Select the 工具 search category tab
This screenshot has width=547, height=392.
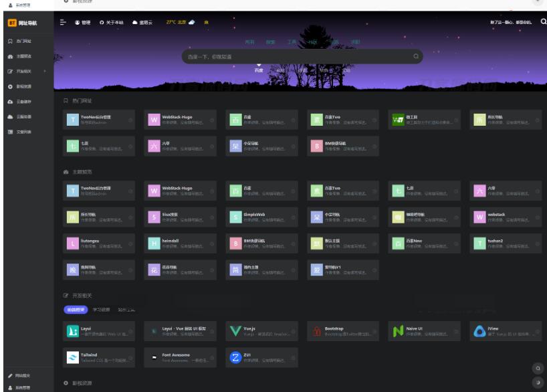tap(292, 42)
